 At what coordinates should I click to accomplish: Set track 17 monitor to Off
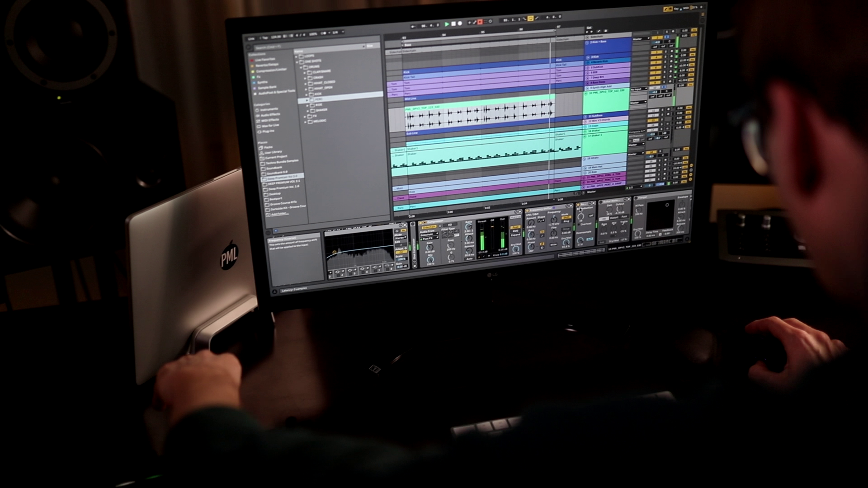click(643, 140)
